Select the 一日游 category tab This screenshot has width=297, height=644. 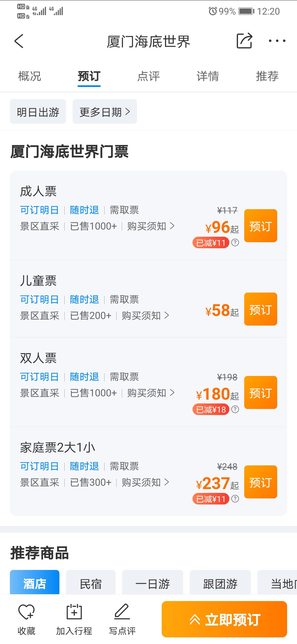tap(153, 584)
